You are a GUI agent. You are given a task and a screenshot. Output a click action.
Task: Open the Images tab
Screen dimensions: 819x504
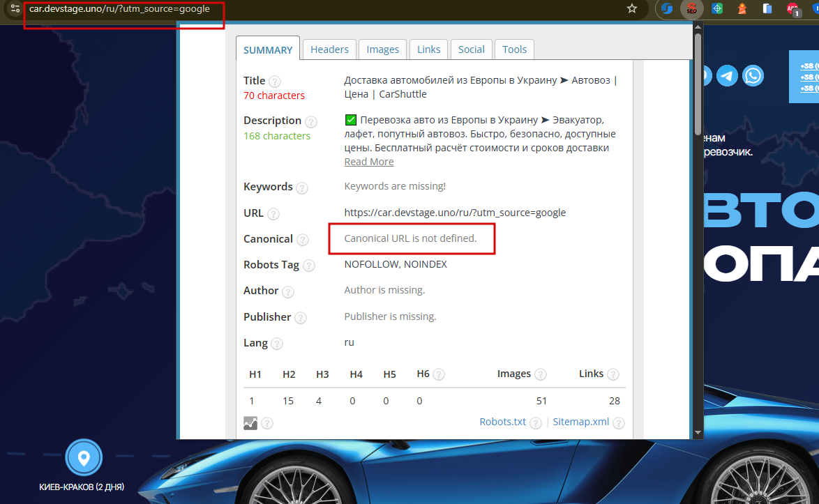(383, 49)
